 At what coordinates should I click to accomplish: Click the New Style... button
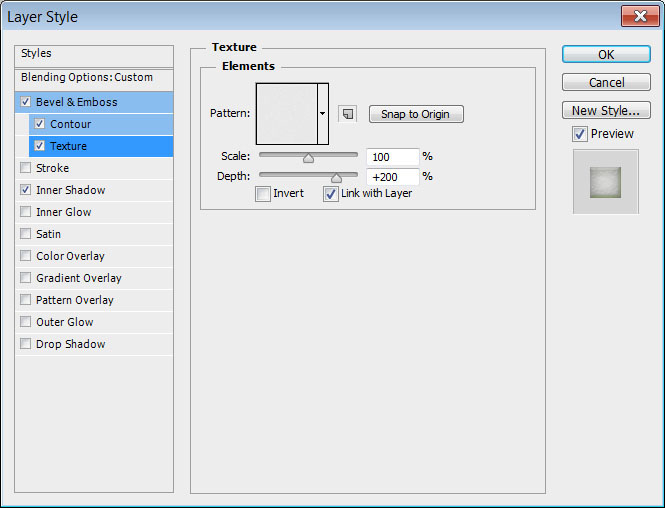[606, 110]
